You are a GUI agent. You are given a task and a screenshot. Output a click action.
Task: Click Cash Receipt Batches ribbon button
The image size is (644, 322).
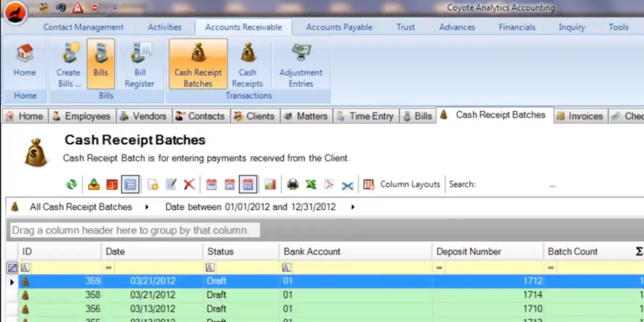(198, 63)
